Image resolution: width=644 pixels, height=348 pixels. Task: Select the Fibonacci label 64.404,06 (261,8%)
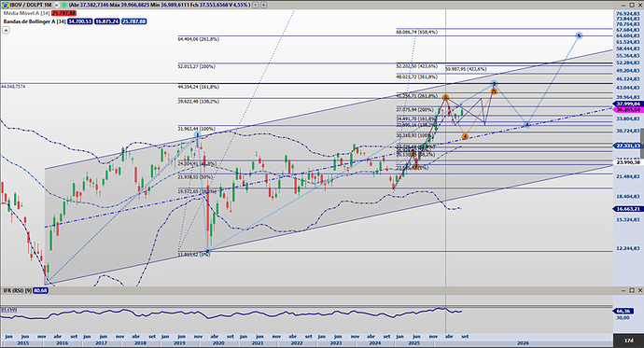pyautogui.click(x=199, y=39)
